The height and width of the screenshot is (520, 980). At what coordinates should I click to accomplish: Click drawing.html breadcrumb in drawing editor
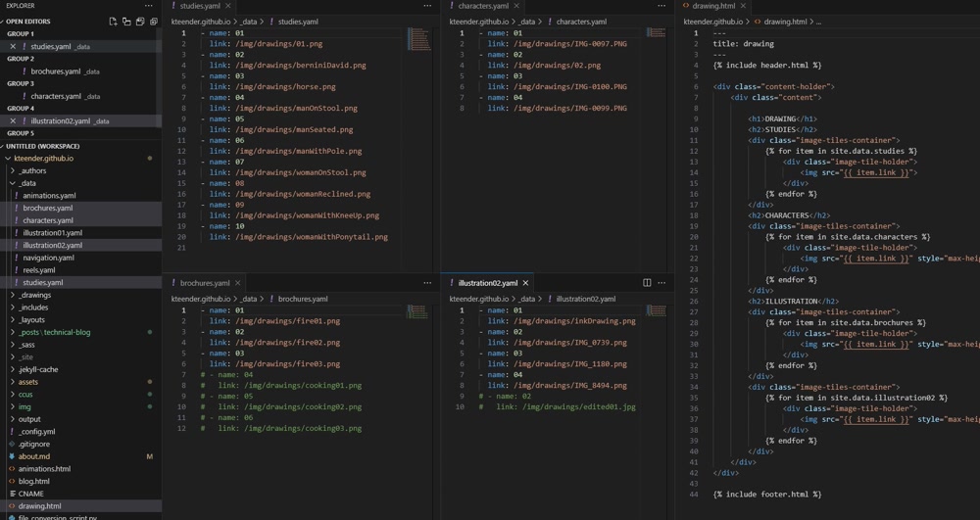[785, 22]
